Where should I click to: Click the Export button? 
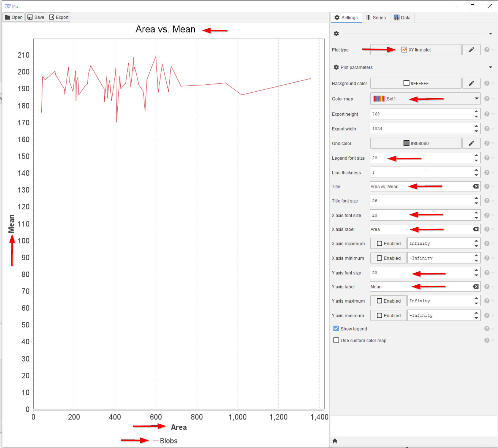[59, 17]
